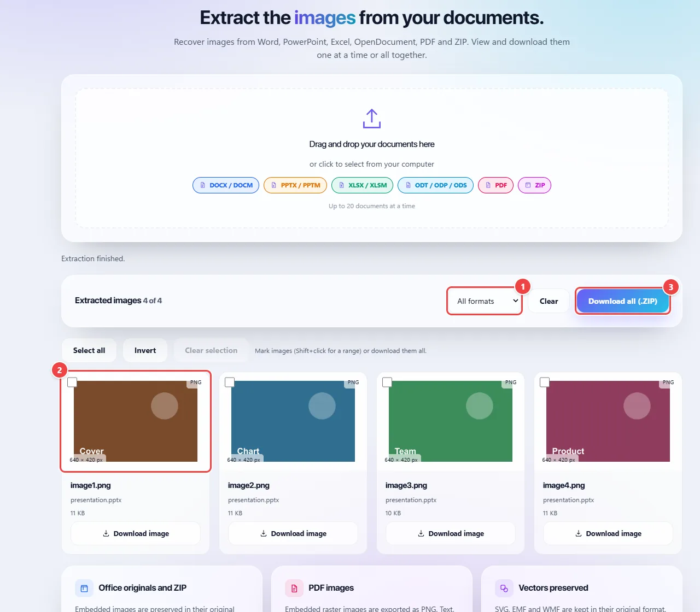Open the Product image thumbnail
The width and height of the screenshot is (700, 612).
pyautogui.click(x=608, y=421)
